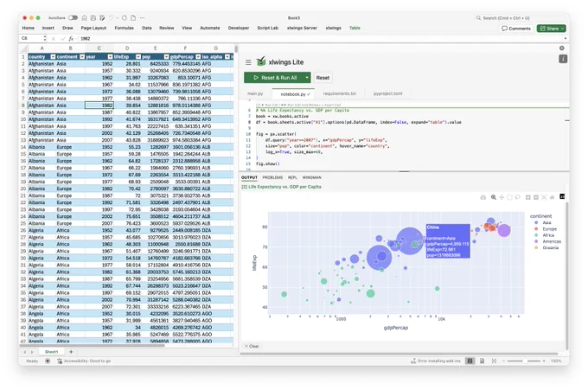Select Normal view icon in status bar

coord(470,361)
